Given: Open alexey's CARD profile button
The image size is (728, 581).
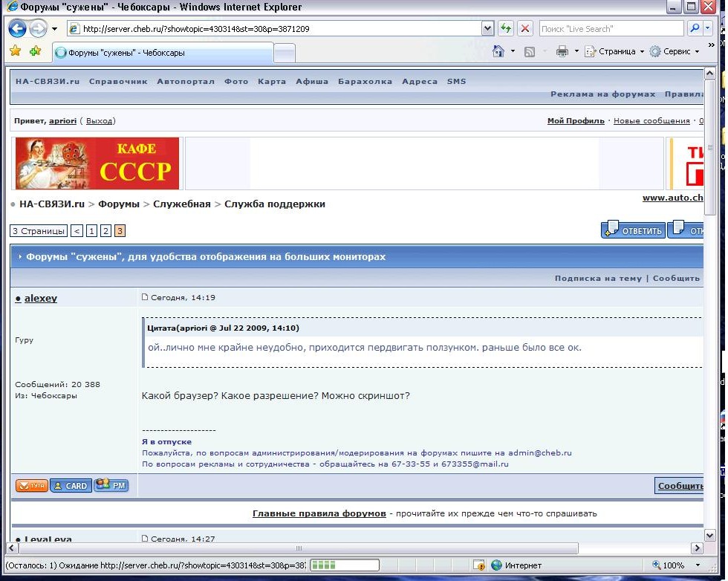Looking at the screenshot, I should pos(71,485).
